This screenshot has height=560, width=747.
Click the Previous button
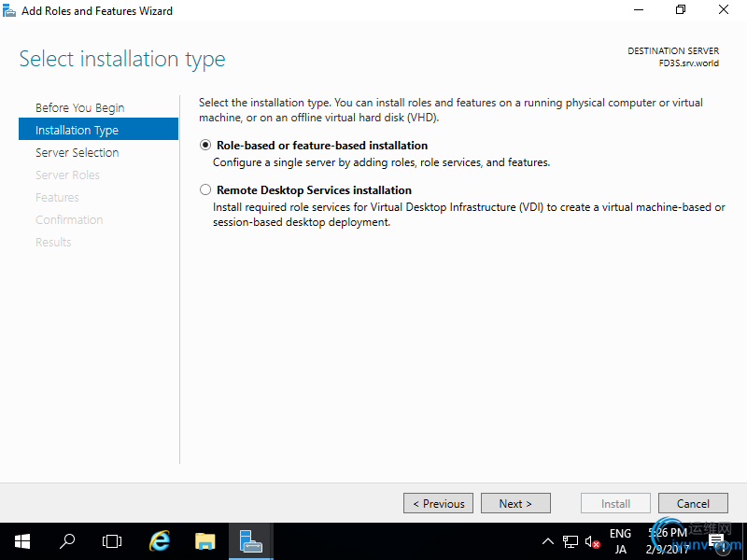438,503
